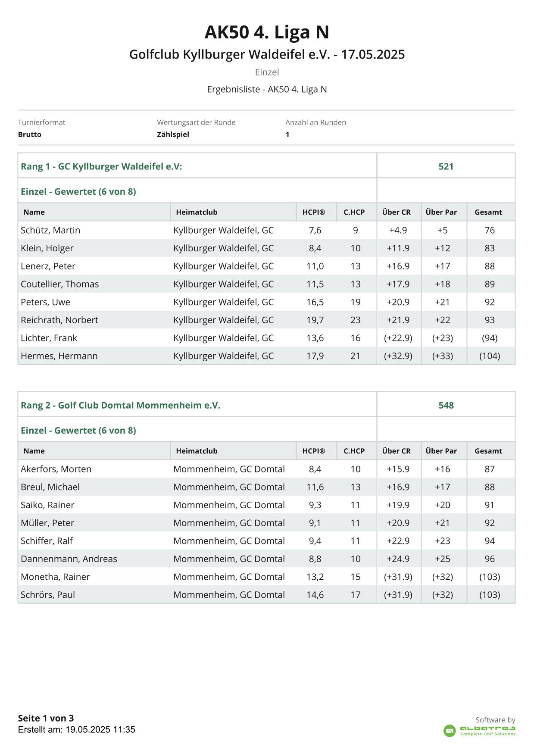Click the Golfclub Kyllburger Waldeifel date subtitle

267,55
